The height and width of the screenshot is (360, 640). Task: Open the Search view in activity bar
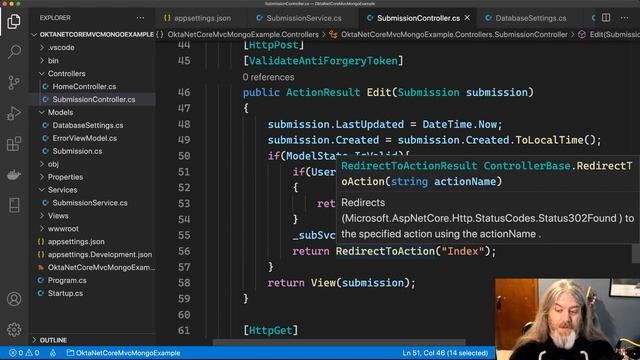[14, 51]
